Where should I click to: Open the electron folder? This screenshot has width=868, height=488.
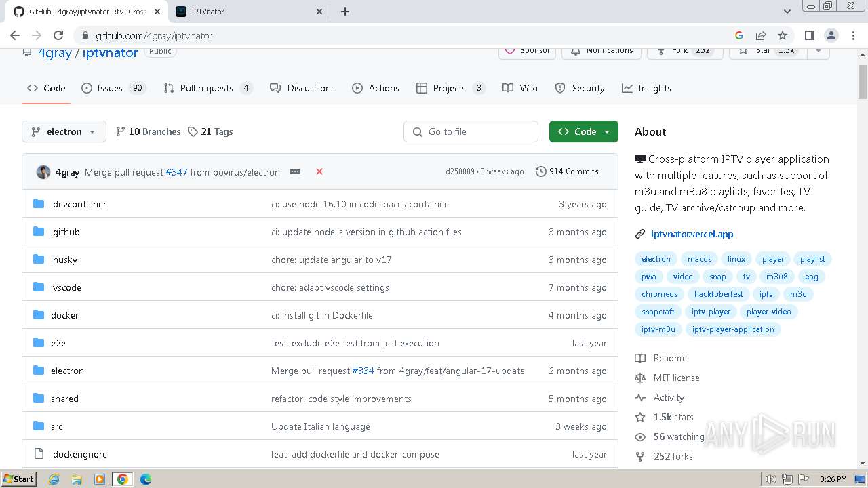click(x=67, y=371)
